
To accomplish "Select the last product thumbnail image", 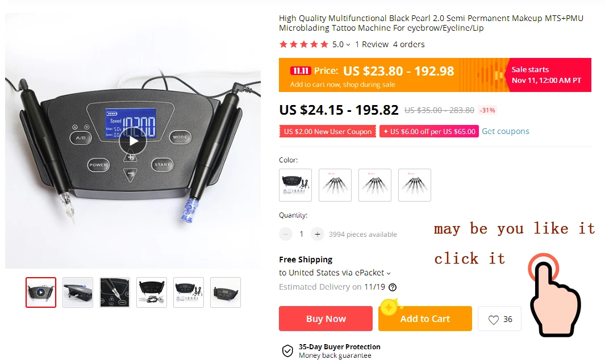I will coord(226,292).
